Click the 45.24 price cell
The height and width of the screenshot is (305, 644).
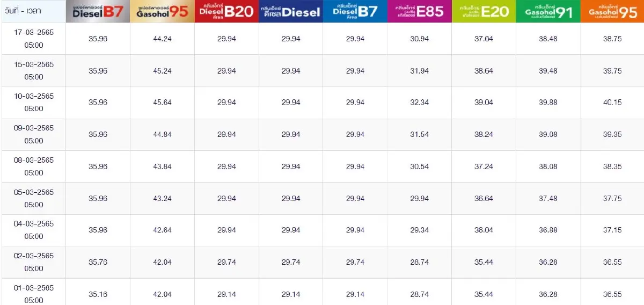(x=162, y=71)
